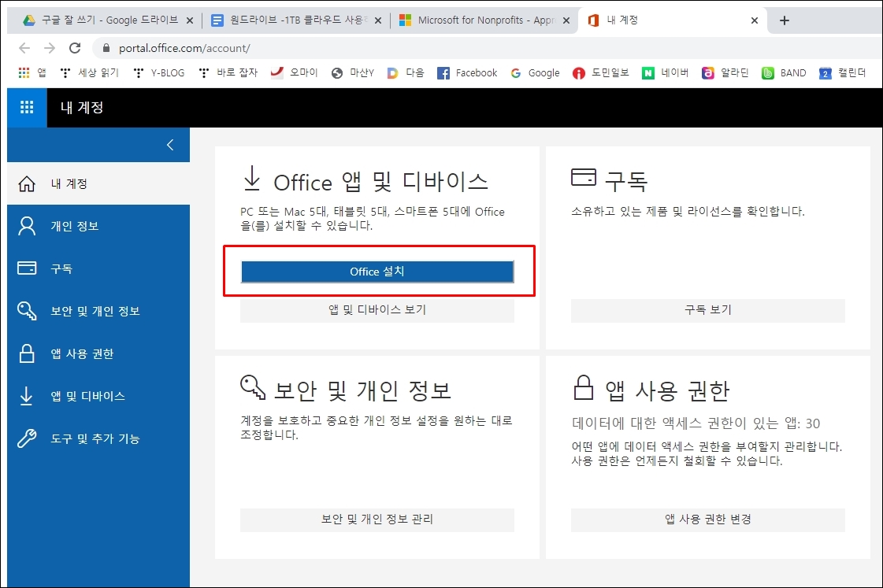
Task: Close the 내 계정 browser tab
Action: click(x=755, y=20)
